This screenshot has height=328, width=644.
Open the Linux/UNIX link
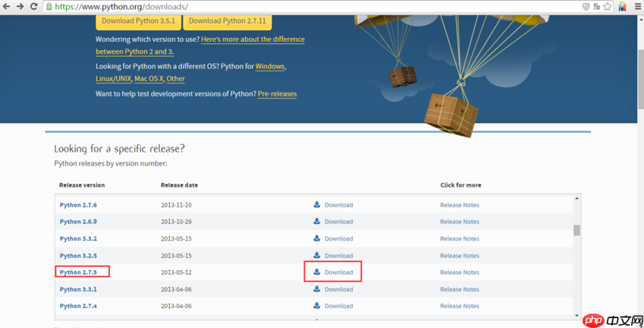coord(113,78)
